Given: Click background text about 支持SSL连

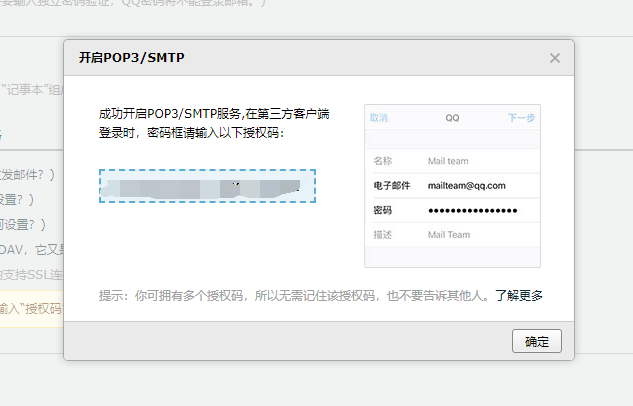Looking at the screenshot, I should (30, 274).
